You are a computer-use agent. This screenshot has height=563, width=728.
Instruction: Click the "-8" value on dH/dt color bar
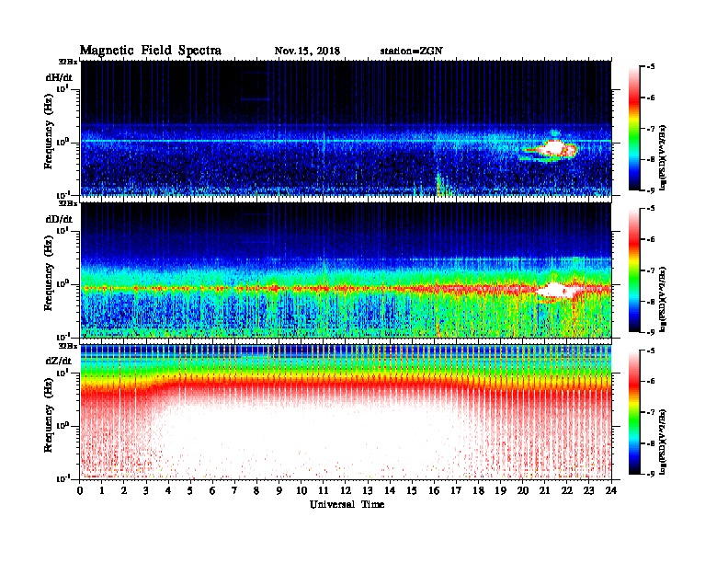(651, 159)
